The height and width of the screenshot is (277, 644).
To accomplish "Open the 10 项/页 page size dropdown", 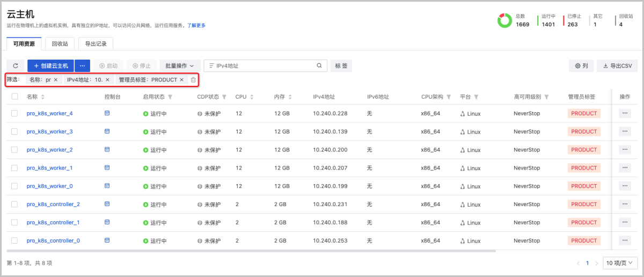I will point(620,263).
